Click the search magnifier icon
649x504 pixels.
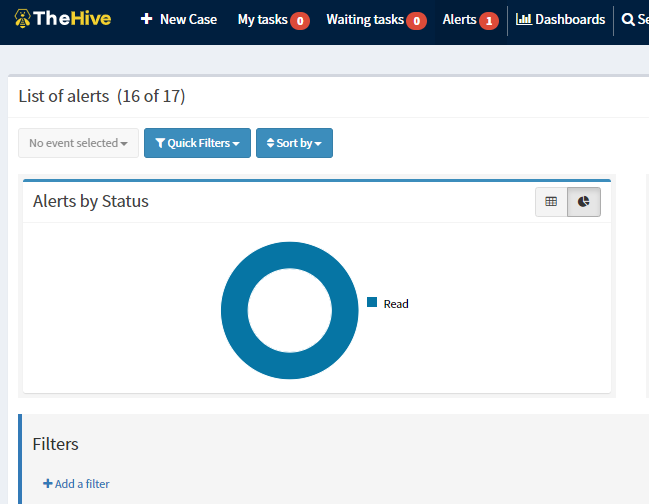tap(628, 19)
